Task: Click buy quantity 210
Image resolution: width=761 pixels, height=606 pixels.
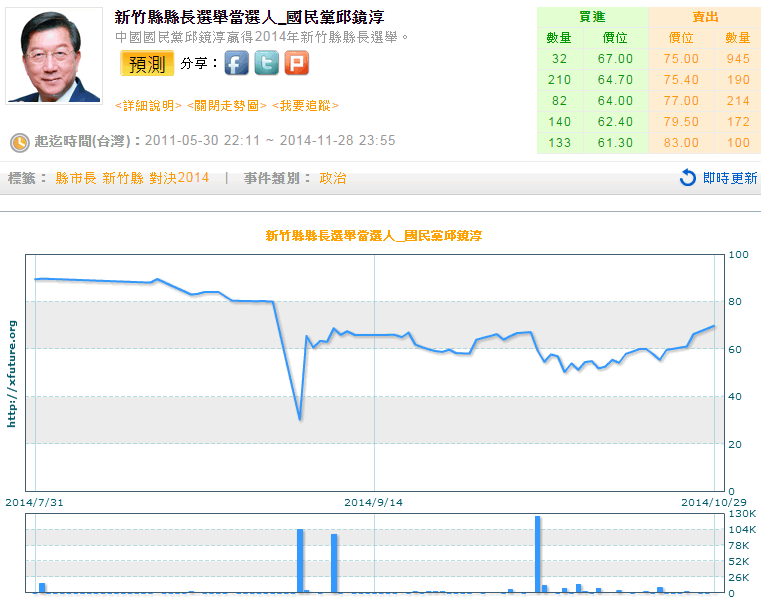Action: [x=559, y=80]
